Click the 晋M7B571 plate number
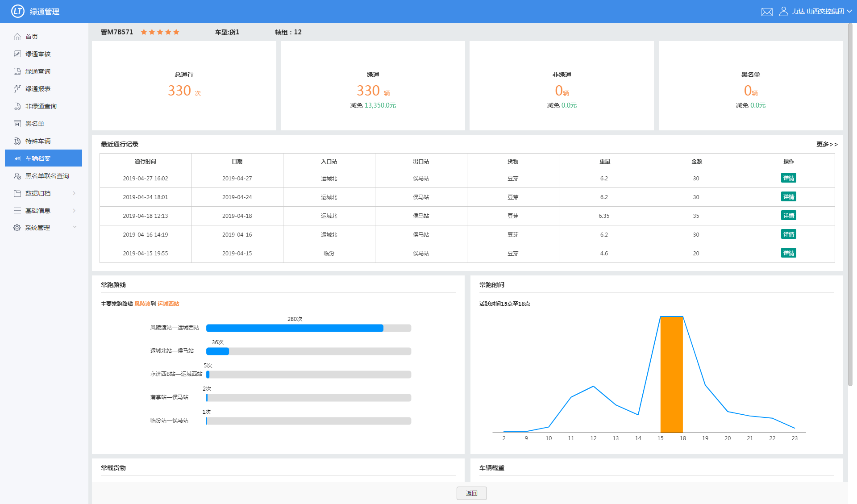This screenshot has width=857, height=504. tap(117, 32)
